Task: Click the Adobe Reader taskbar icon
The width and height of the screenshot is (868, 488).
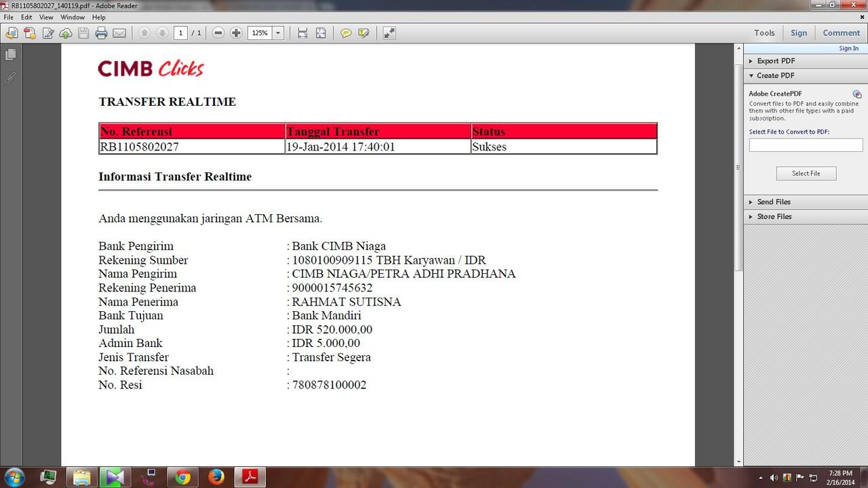Action: [250, 477]
